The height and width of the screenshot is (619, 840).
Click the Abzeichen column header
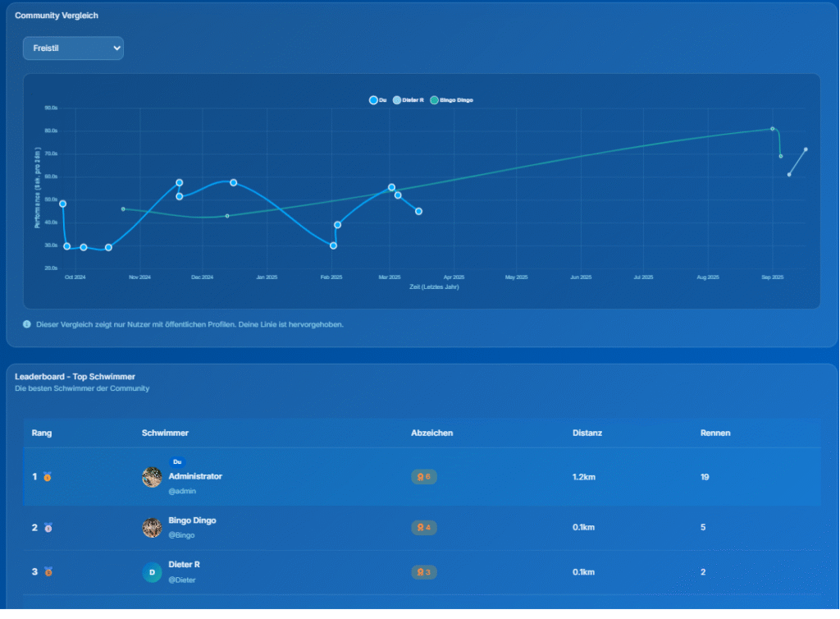coord(431,433)
